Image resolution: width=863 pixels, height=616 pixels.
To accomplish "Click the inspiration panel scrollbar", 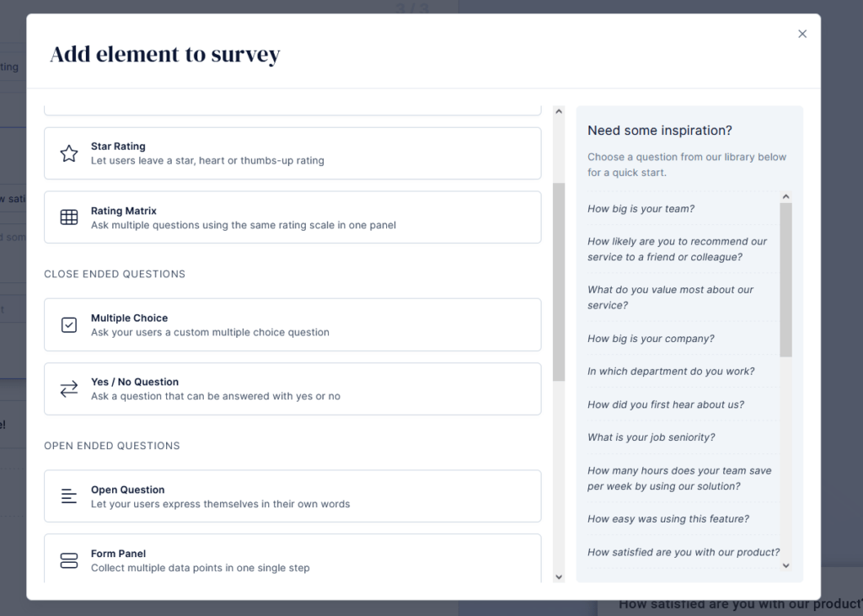I will click(785, 278).
